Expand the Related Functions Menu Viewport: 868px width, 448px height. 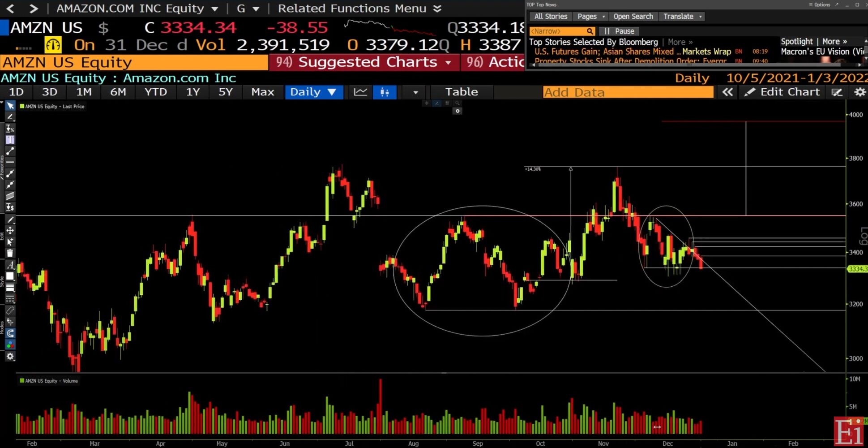coord(359,8)
